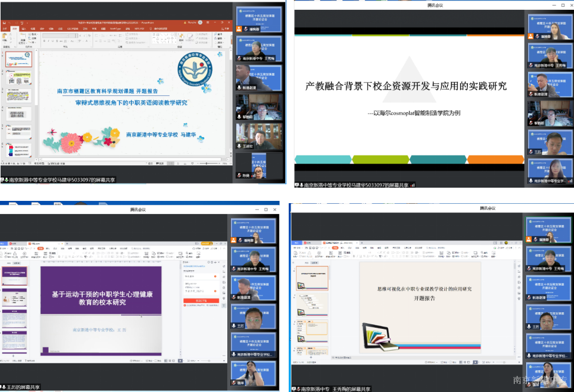Click the 马建华 screen share label under PowerPoint
Image resolution: width=574 pixels, height=392 pixels.
(59, 180)
